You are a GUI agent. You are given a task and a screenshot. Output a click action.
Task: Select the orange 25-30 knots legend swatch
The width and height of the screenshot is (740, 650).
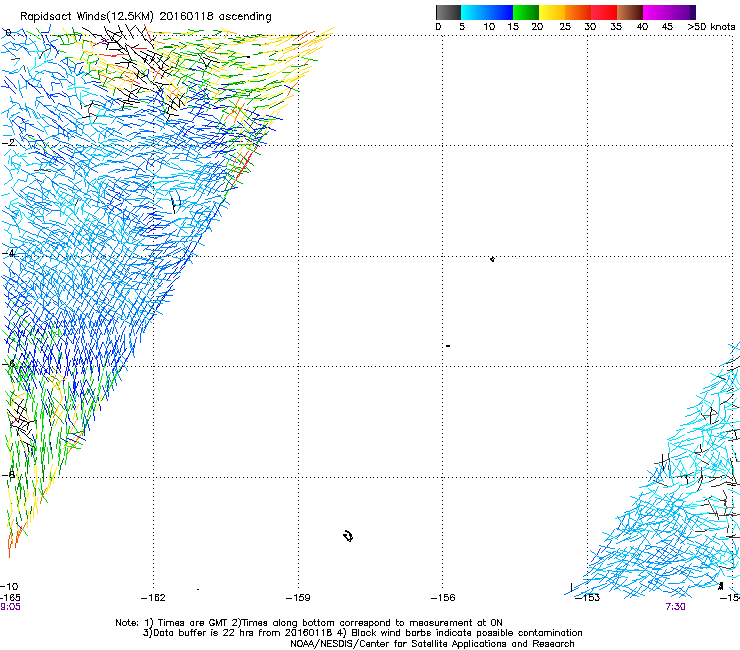[578, 12]
